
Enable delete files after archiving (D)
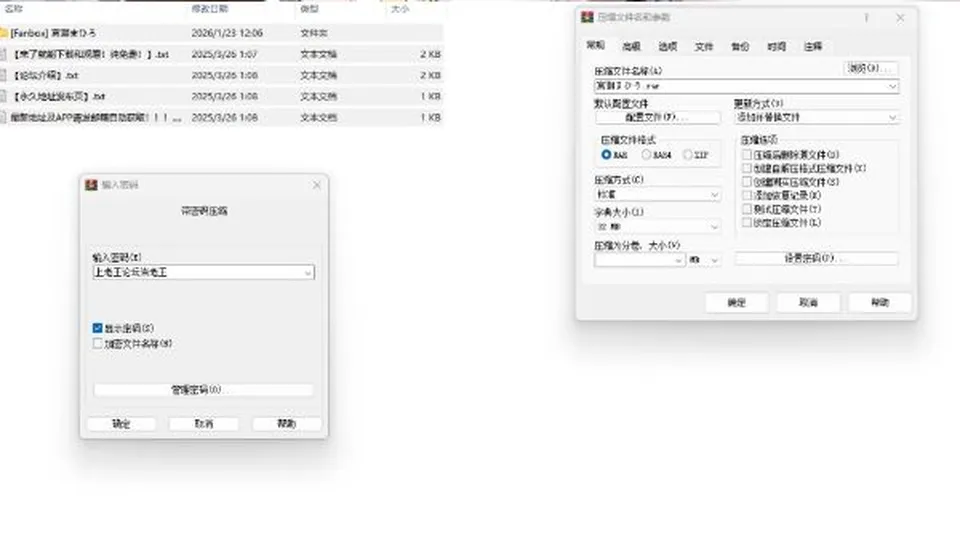[746, 155]
